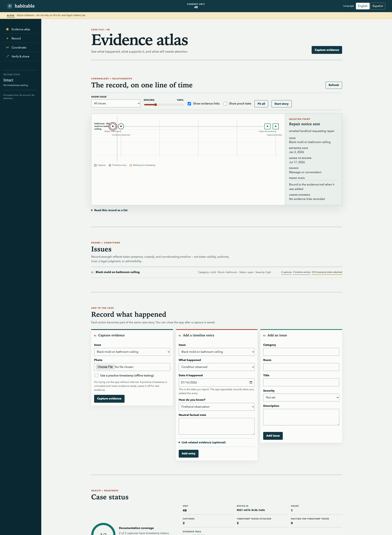Click the Add entry button
This screenshot has height=535, width=392.
coord(188,454)
